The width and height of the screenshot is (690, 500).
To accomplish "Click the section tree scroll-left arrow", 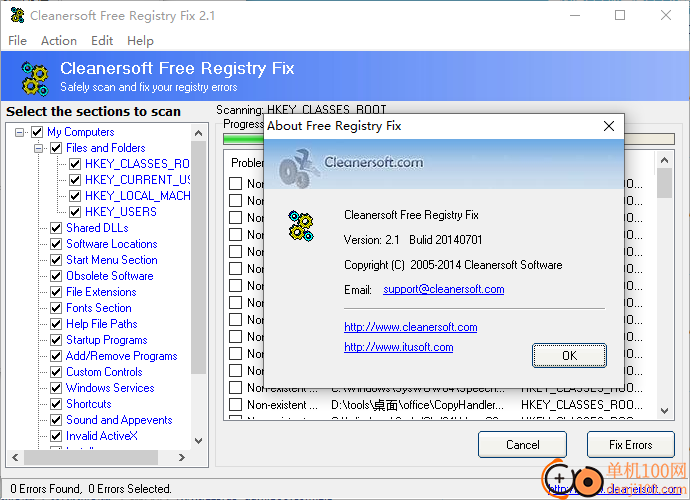I will click(15, 457).
